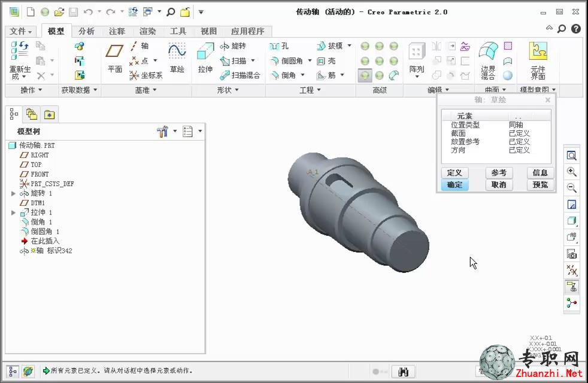Image resolution: width=588 pixels, height=383 pixels.
Task: Click the Undo icon in quick access toolbar
Action: (88, 12)
